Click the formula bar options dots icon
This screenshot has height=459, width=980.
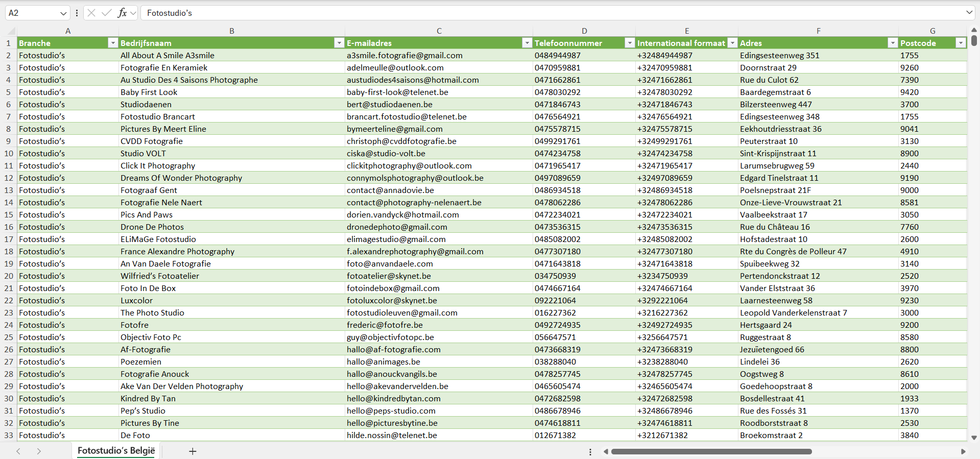tap(77, 13)
